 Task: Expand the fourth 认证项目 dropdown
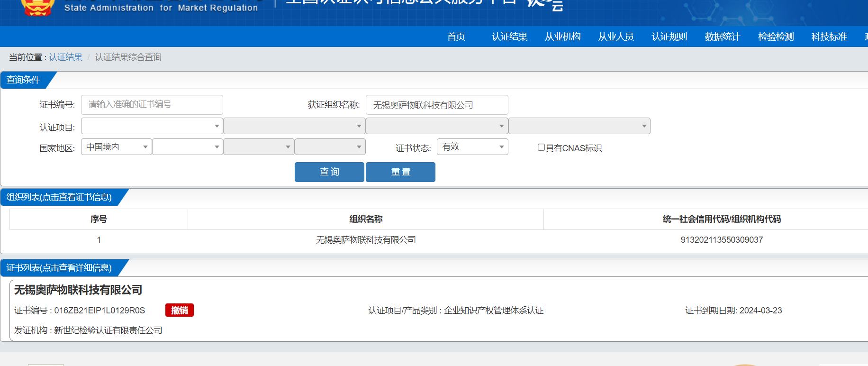tap(579, 126)
